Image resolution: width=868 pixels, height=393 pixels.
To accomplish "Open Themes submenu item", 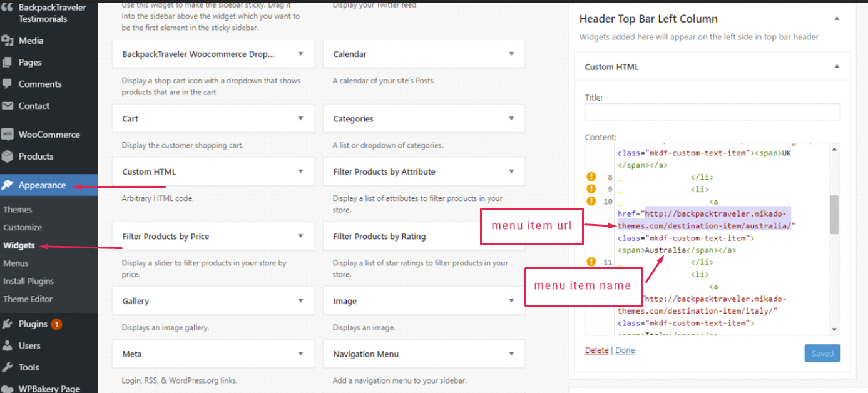I will [18, 210].
